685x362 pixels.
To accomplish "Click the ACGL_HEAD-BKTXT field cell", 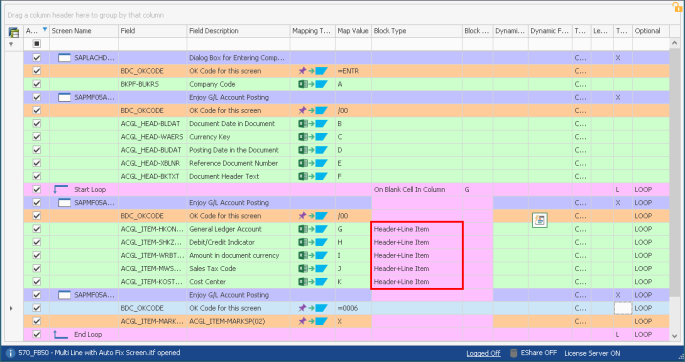I will (153, 176).
